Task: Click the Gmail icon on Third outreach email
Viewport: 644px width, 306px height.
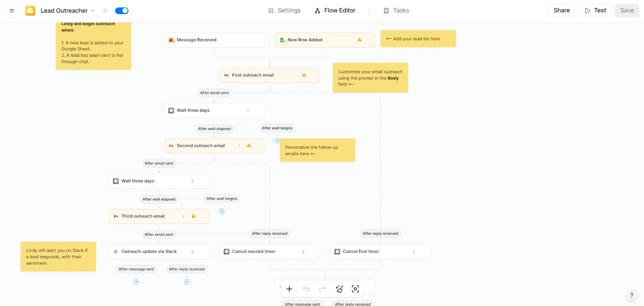Action: tap(116, 216)
